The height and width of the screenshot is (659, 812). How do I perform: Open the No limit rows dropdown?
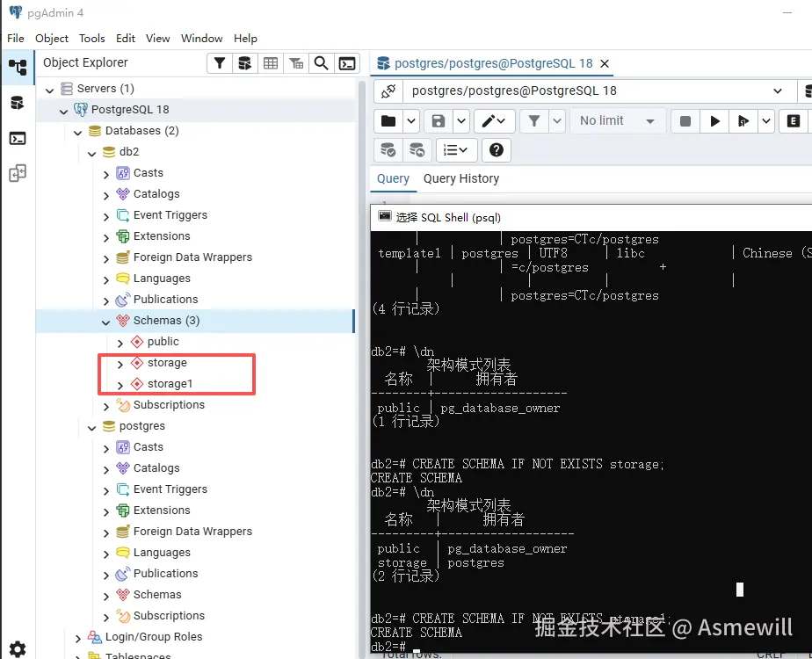(x=618, y=121)
